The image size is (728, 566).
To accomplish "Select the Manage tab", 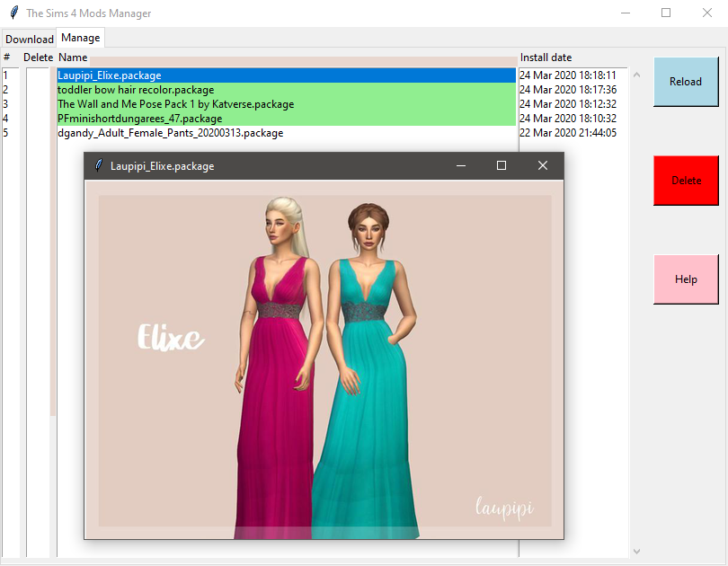I will point(80,38).
